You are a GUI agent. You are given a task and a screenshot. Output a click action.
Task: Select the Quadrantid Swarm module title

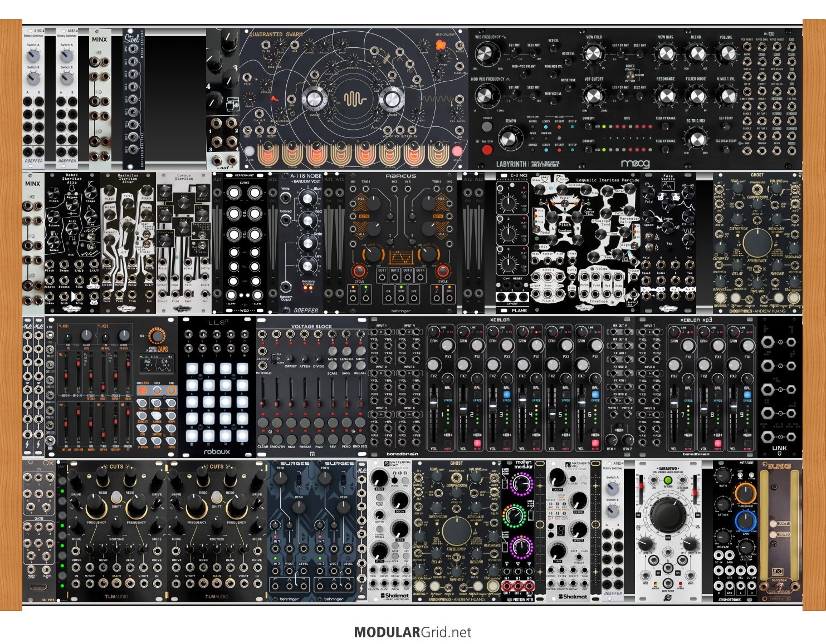pyautogui.click(x=276, y=35)
